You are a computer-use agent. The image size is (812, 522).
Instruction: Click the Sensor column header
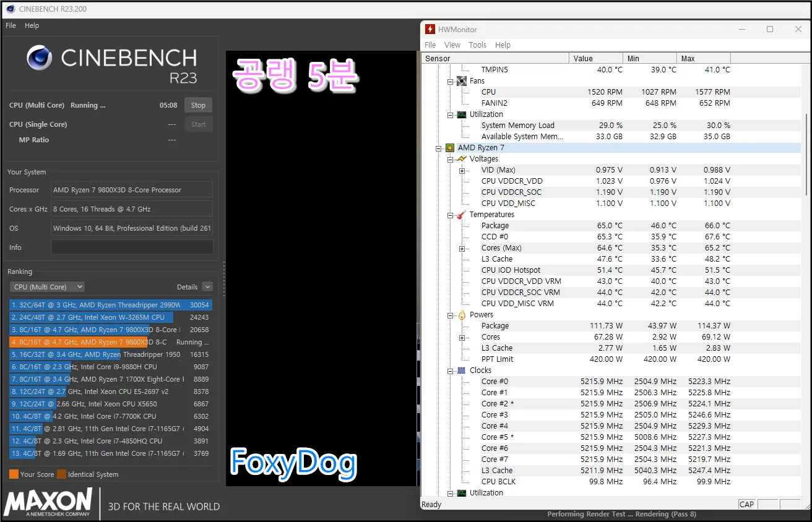(495, 58)
